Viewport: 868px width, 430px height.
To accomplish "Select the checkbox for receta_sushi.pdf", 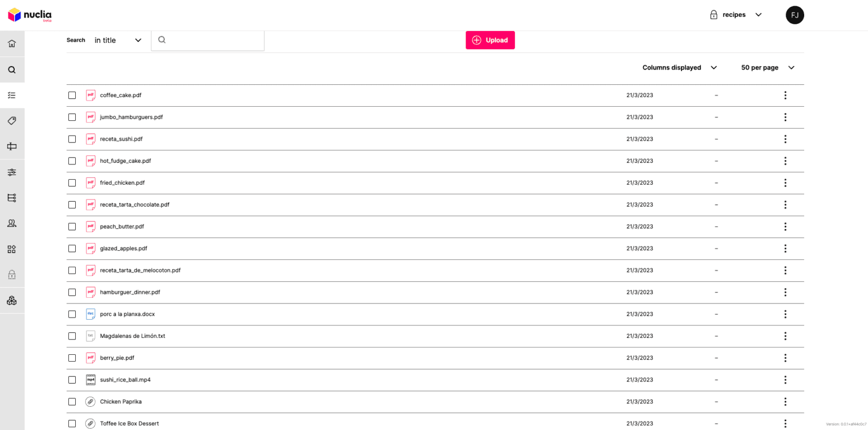I will point(72,138).
